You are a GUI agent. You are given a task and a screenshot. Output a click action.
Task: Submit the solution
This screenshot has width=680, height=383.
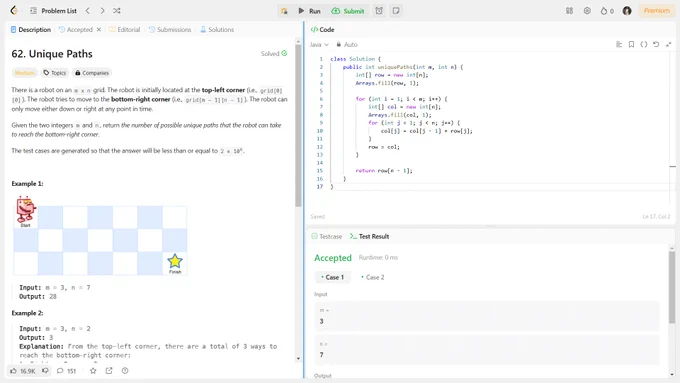coord(348,11)
